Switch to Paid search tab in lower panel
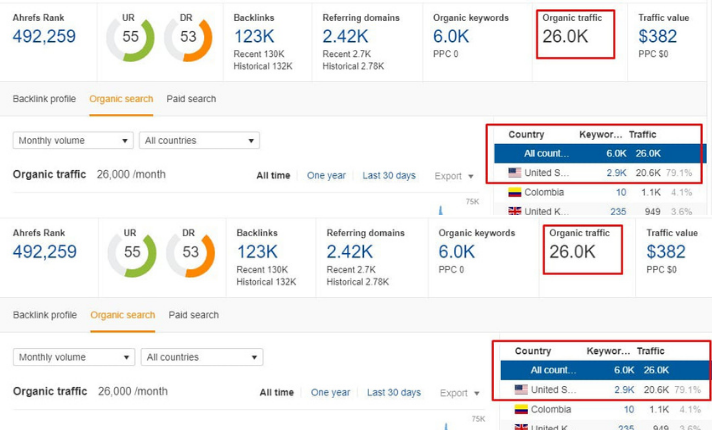Screen dimensions: 712x430 pyautogui.click(x=194, y=315)
